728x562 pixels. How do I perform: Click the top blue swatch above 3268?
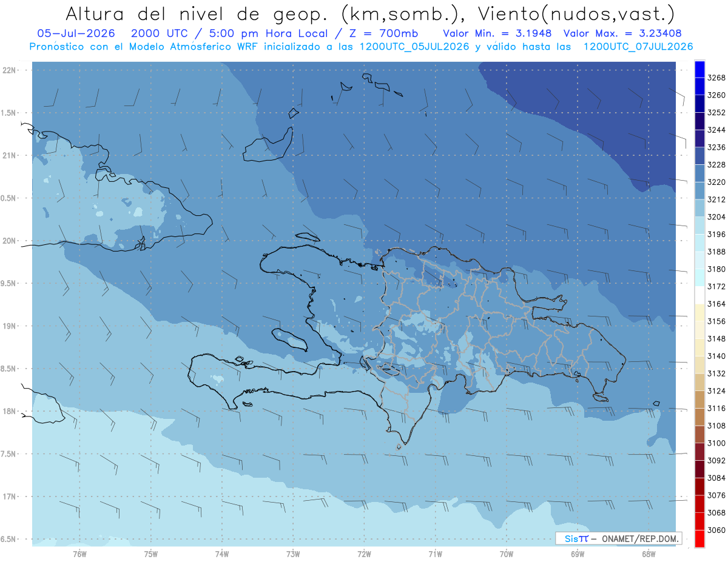pyautogui.click(x=699, y=69)
